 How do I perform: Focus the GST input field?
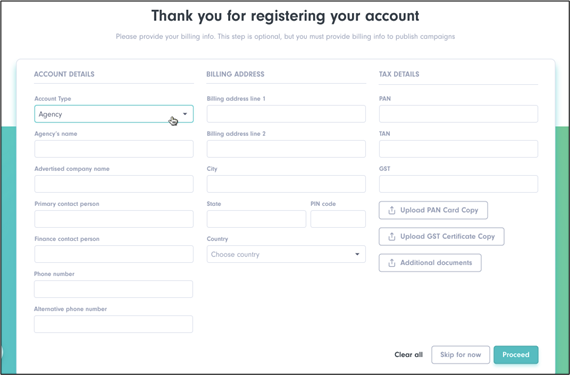pyautogui.click(x=458, y=184)
